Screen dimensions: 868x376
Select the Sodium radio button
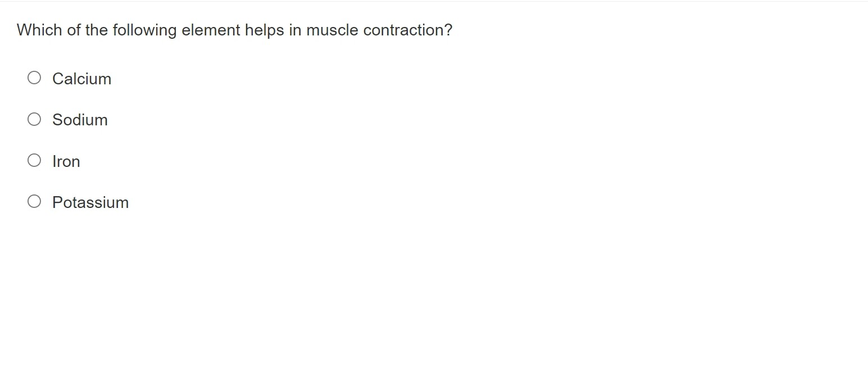pyautogui.click(x=34, y=119)
